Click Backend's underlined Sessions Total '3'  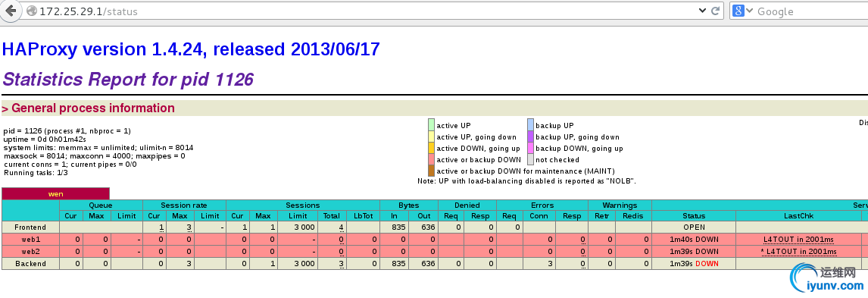[342, 264]
